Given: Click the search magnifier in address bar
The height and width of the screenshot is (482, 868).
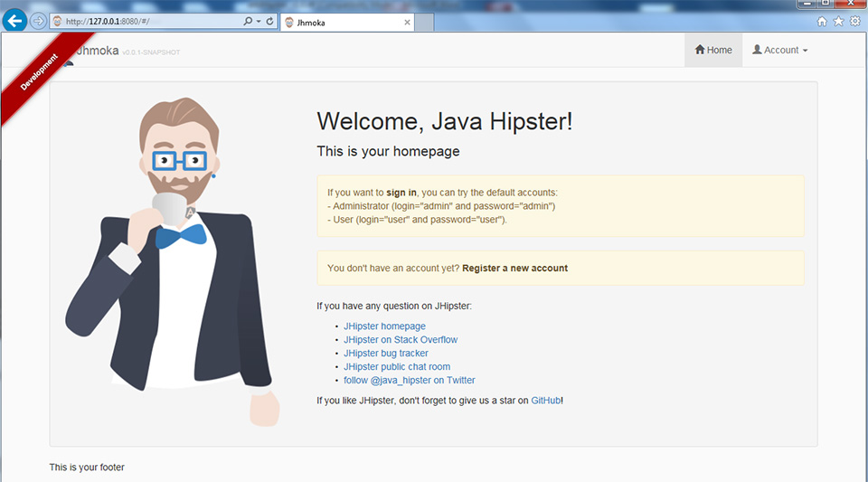Looking at the screenshot, I should coord(248,21).
